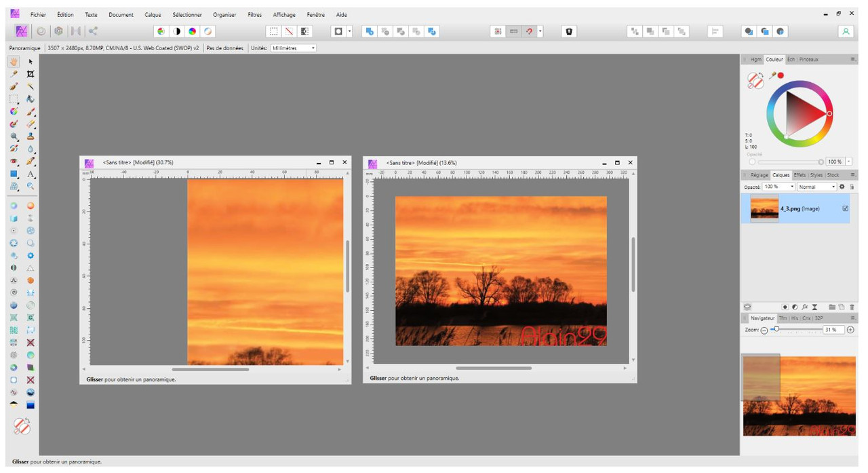Apply Auto Levels from toolbar
This screenshot has width=868, height=473.
click(161, 31)
